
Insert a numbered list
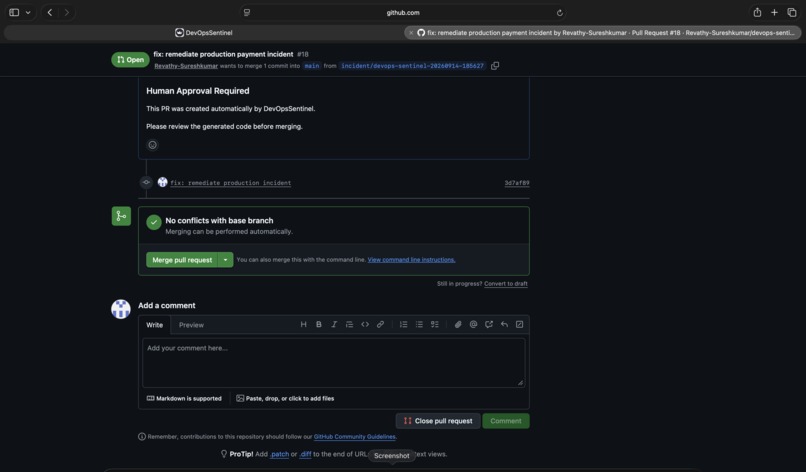click(x=404, y=324)
